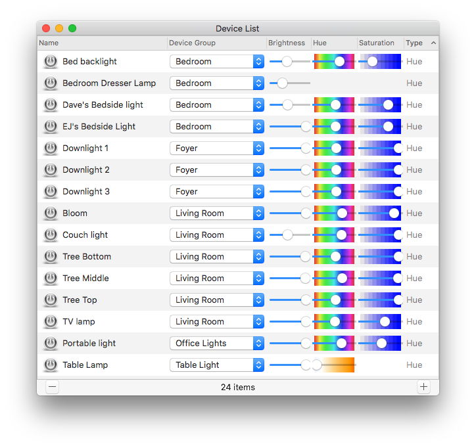
Task: Click the sort arrow in the Type column
Action: tap(433, 43)
